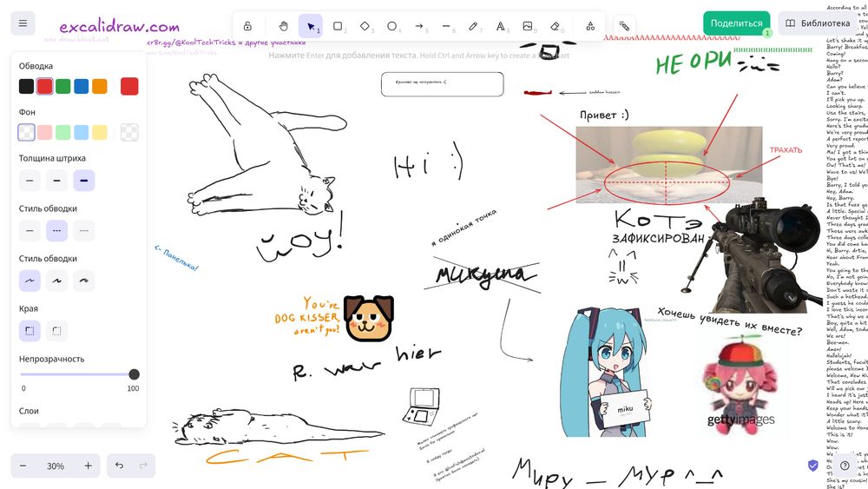Image resolution: width=868 pixels, height=489 pixels.
Task: Select dotted stroke style
Action: [83, 230]
